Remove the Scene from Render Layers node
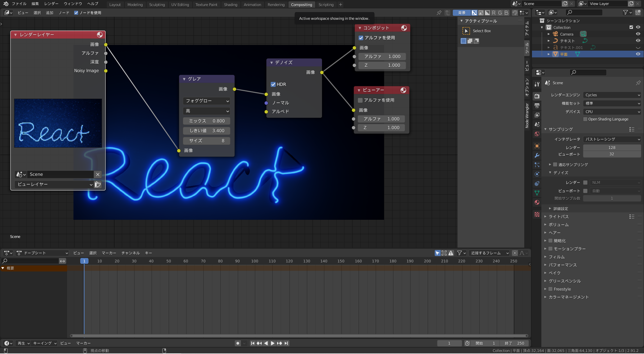The image size is (644, 354). 98,174
